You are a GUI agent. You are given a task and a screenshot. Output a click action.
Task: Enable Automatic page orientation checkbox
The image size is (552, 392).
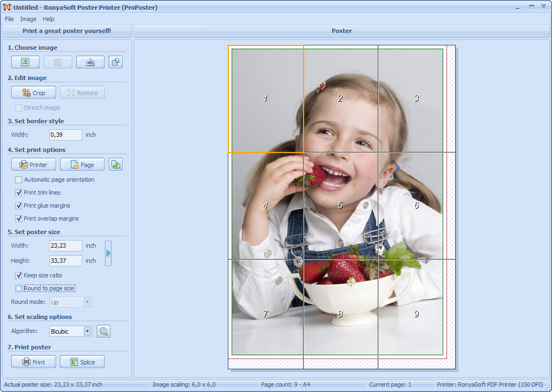[x=19, y=180]
